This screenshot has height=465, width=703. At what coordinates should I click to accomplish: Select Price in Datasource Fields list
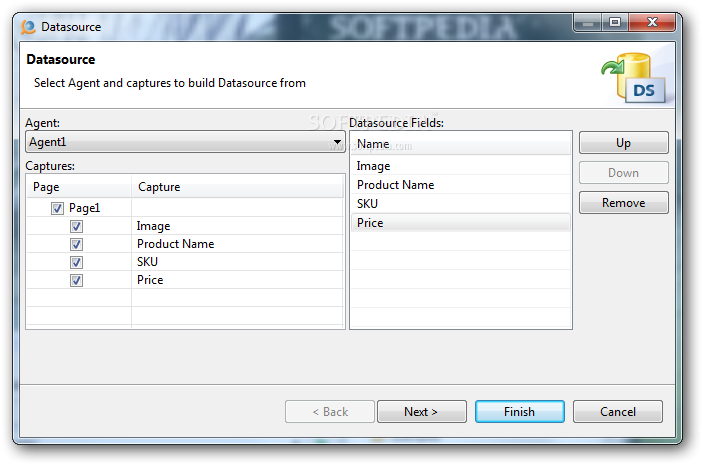point(460,222)
